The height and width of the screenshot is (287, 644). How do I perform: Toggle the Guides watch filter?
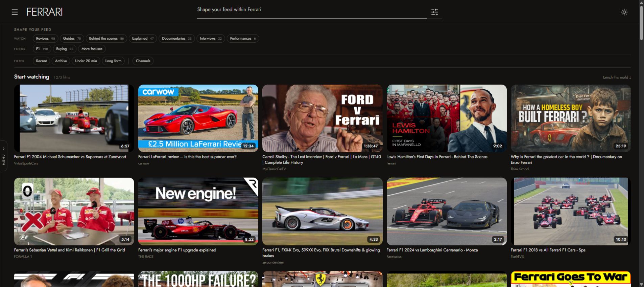[72, 39]
